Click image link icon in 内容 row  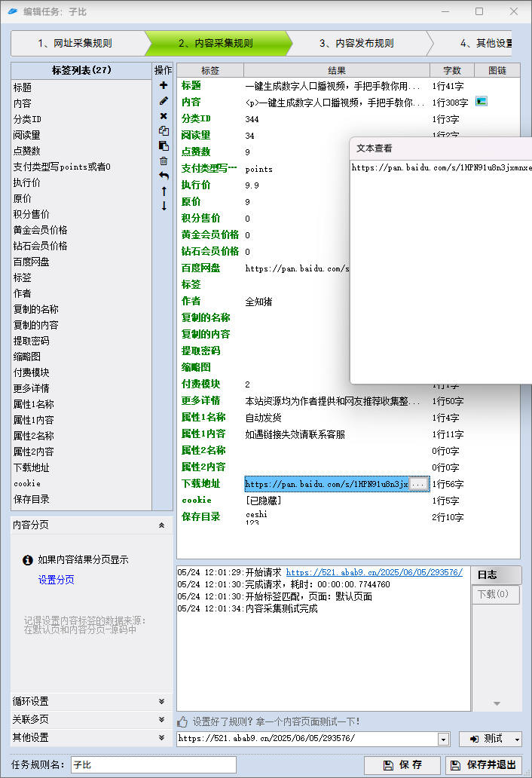coord(481,101)
